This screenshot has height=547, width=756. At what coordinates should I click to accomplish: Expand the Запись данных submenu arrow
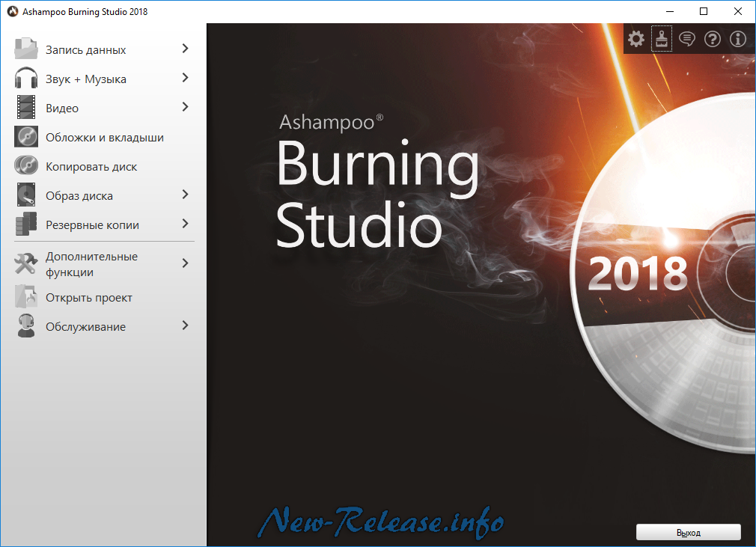coord(185,49)
